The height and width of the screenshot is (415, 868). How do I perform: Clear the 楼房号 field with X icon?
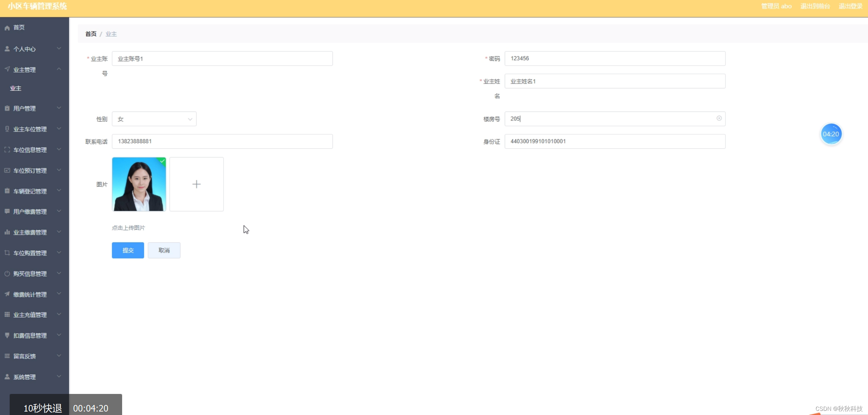(719, 118)
